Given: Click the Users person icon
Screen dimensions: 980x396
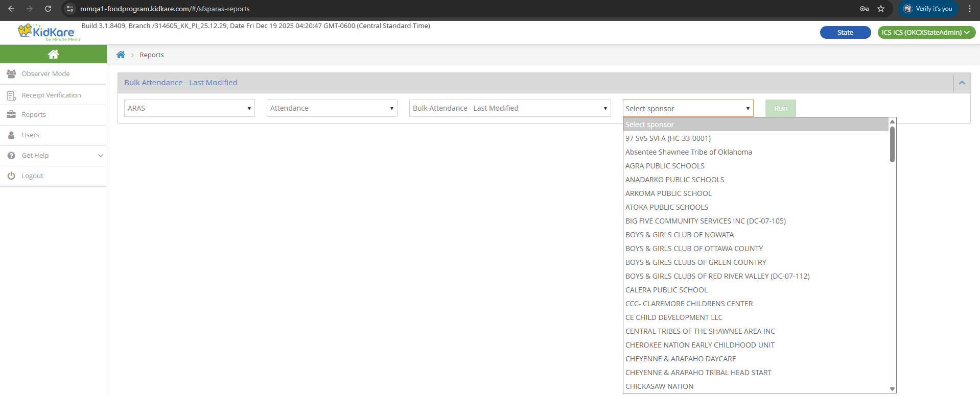Looking at the screenshot, I should [x=11, y=135].
